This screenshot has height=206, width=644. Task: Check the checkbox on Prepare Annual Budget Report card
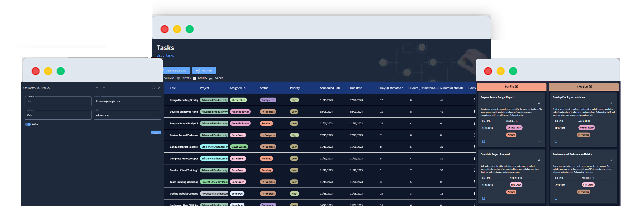tap(483, 141)
